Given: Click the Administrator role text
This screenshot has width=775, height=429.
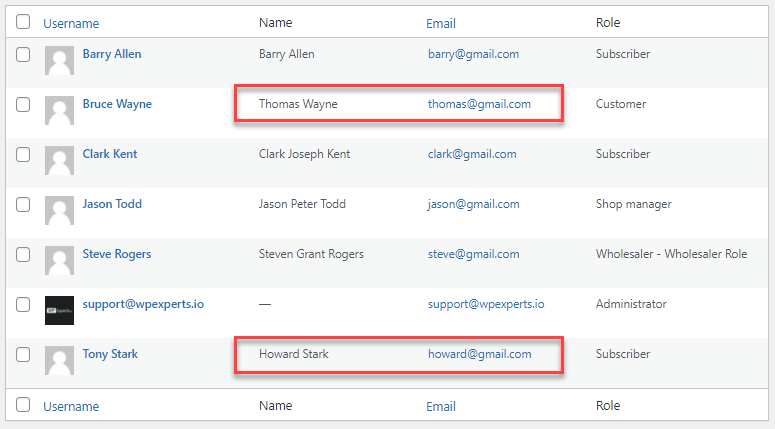Looking at the screenshot, I should coord(631,304).
